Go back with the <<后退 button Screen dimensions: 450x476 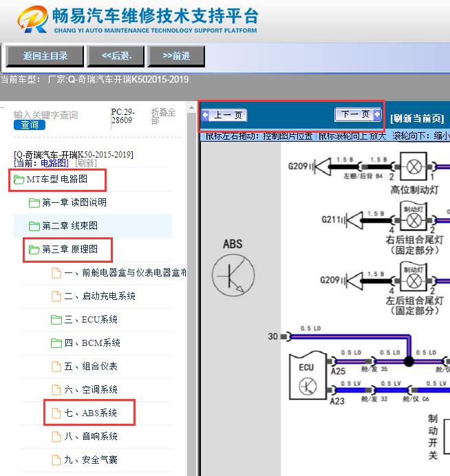click(116, 56)
